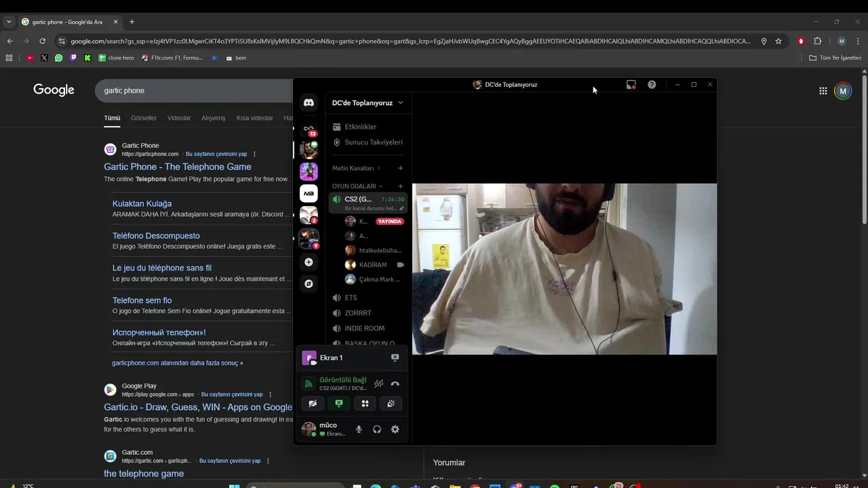The image size is (868, 488).
Task: Switch to Görseller search tab
Action: click(x=144, y=118)
